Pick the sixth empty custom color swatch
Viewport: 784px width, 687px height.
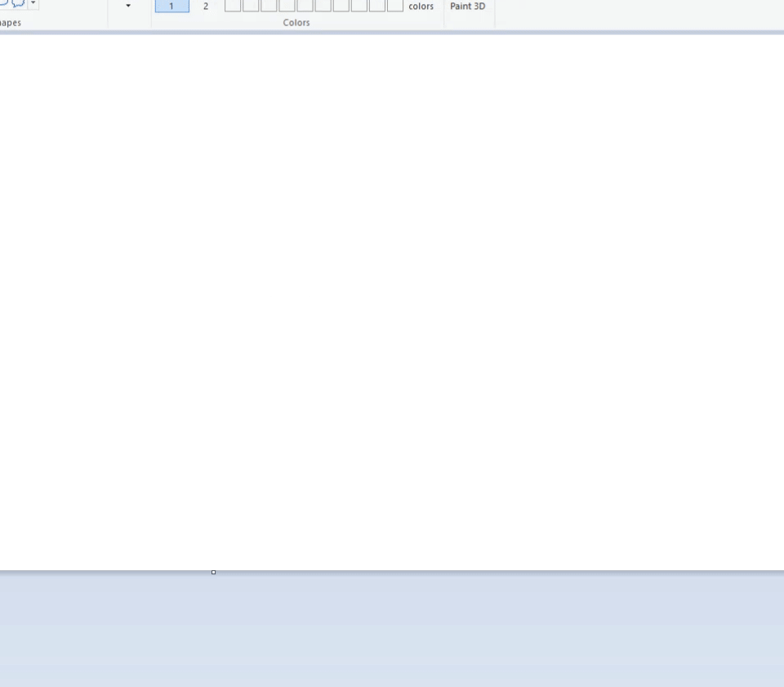point(323,5)
